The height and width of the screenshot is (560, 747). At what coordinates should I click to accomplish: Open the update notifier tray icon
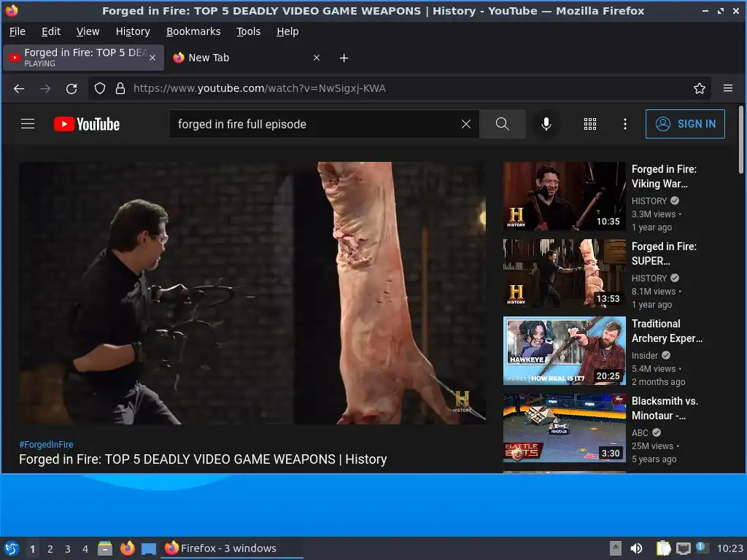pos(701,548)
